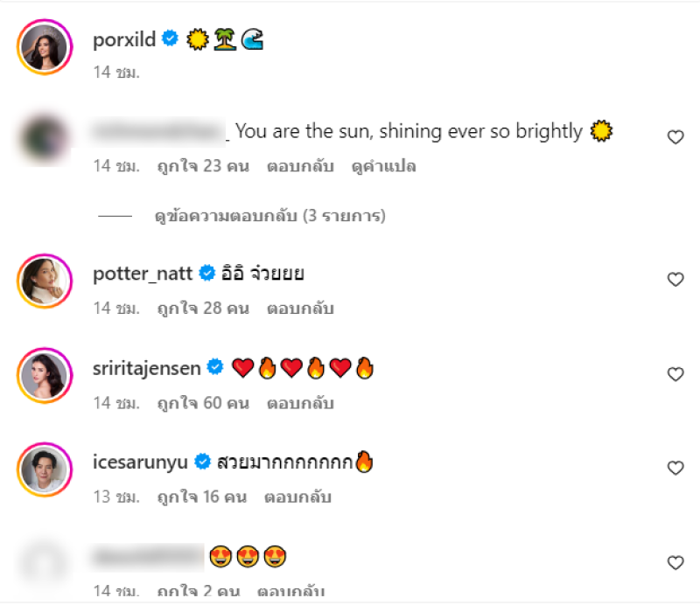Like potter_natt's comment with the heart

[675, 280]
